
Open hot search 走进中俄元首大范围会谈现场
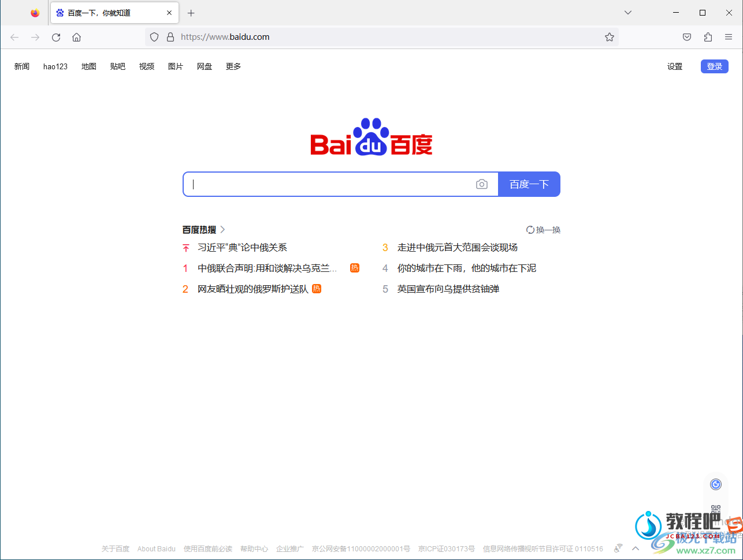[458, 248]
